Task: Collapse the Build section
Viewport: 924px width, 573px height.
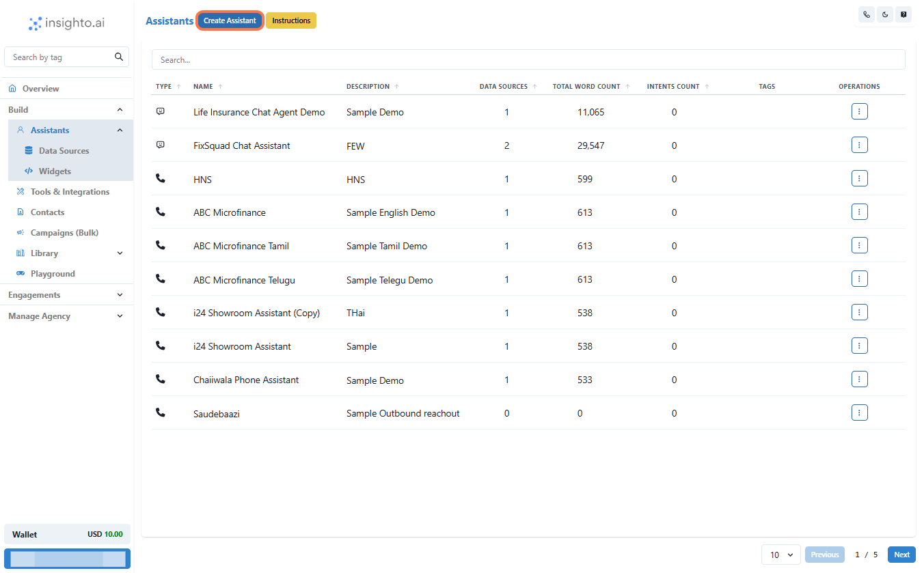Action: (120, 109)
